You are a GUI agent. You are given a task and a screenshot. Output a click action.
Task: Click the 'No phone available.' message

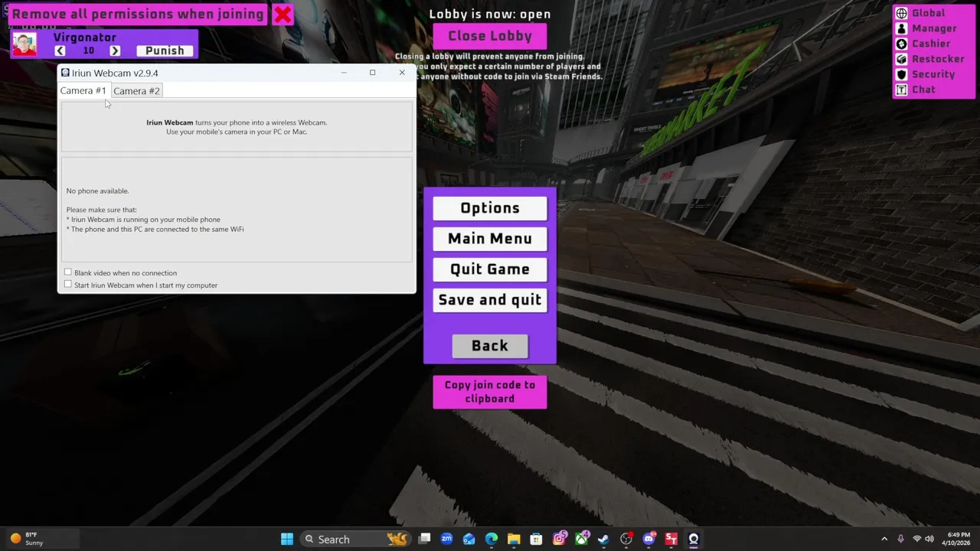pyautogui.click(x=97, y=191)
